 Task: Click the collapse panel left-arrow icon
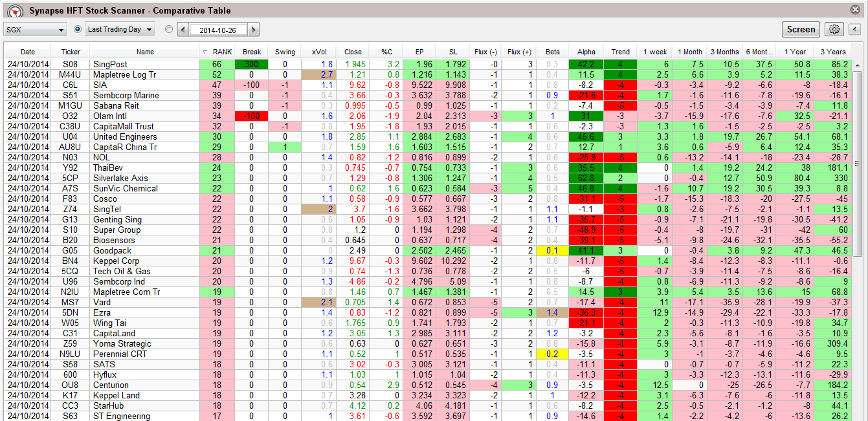point(854,29)
